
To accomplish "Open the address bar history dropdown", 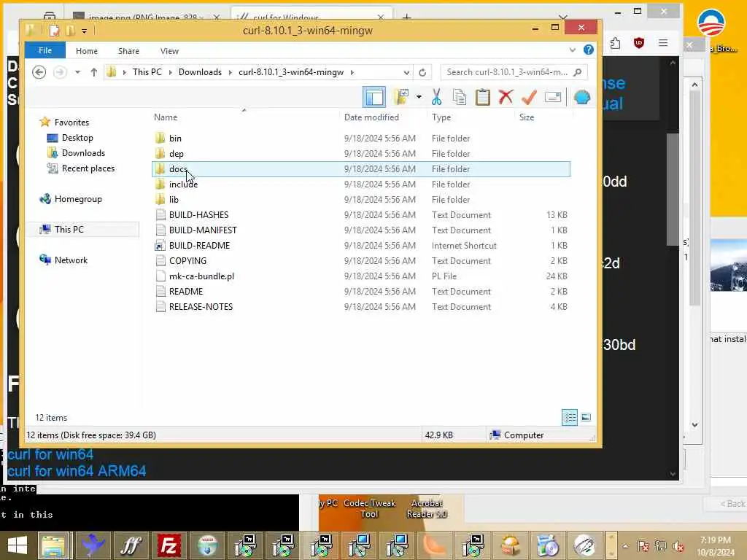I will (406, 72).
